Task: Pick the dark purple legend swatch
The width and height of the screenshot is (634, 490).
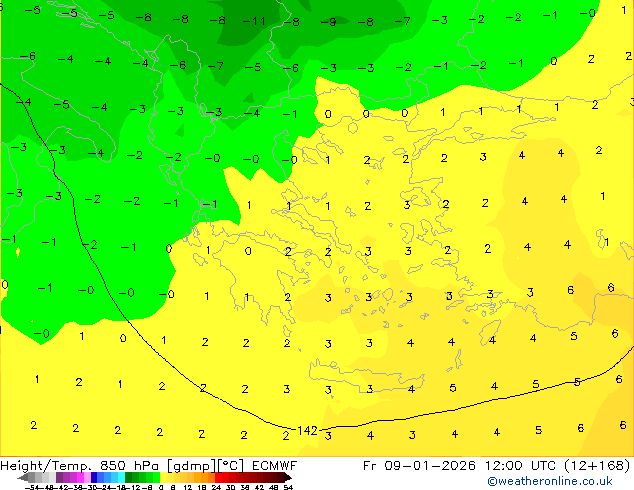Action: coord(59,477)
